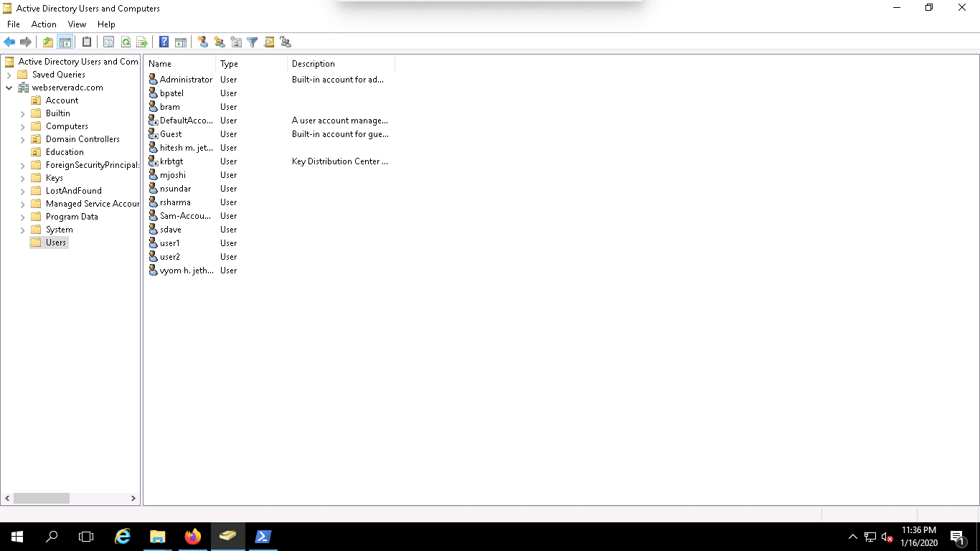
Task: Click the tree pane horizontal scrollbar thumb
Action: (x=42, y=498)
